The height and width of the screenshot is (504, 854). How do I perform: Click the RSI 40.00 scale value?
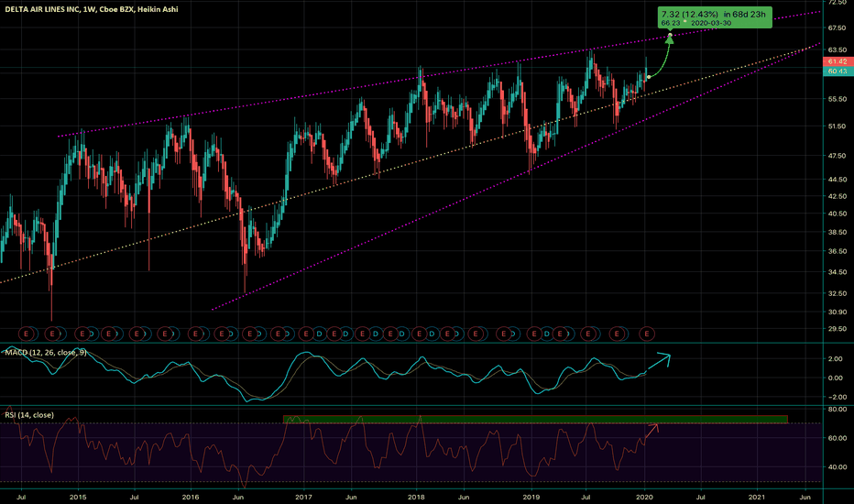tap(838, 467)
